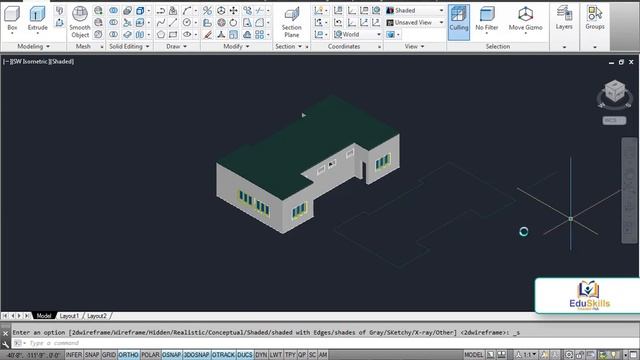Click the Array tool in Modify

[x=260, y=34]
